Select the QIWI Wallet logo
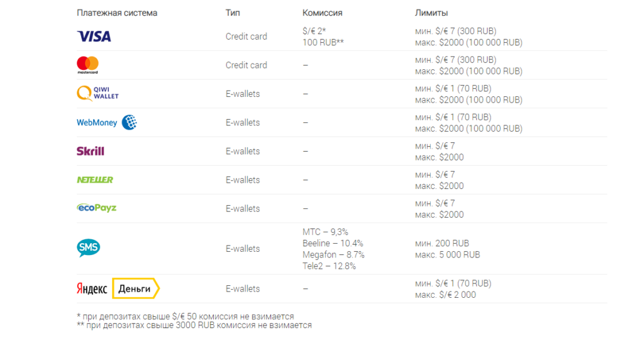Viewport: 644px width, 340px height. pos(97,94)
